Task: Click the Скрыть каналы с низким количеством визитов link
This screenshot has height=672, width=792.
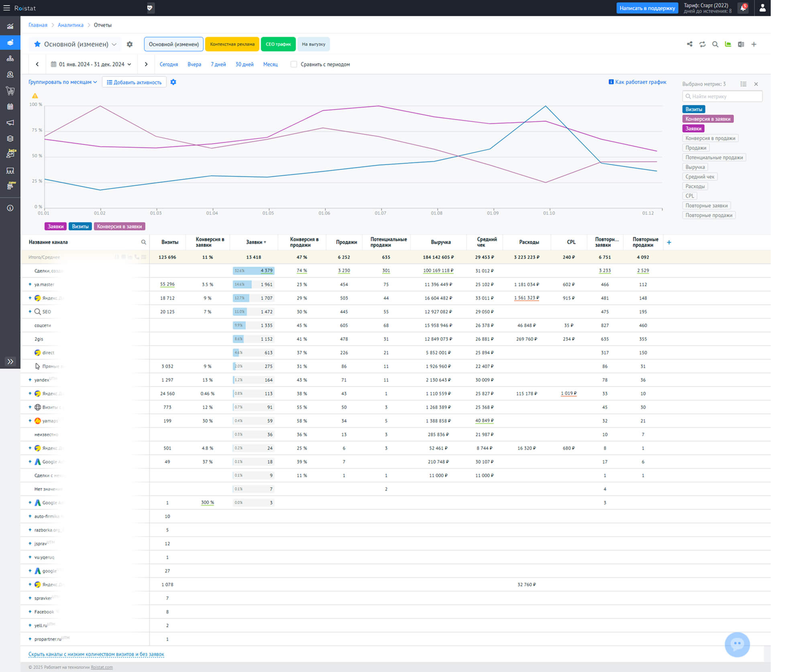Action: point(96,654)
